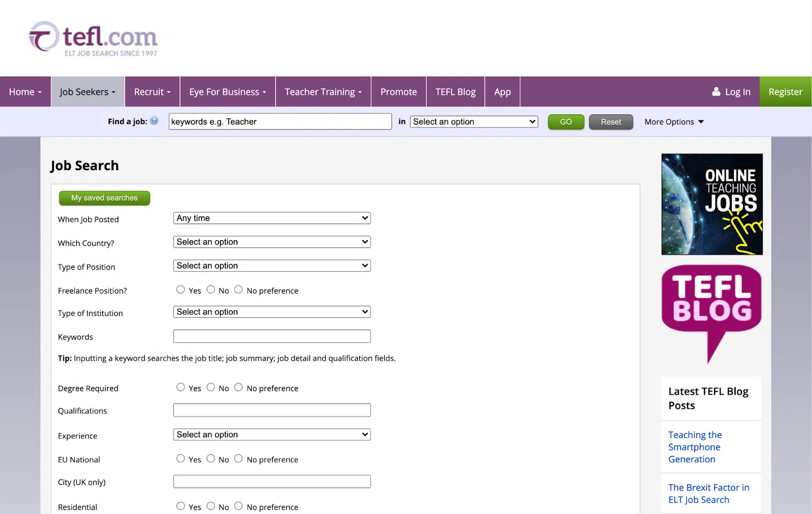
Task: Select Yes for Degree Required
Action: (181, 387)
